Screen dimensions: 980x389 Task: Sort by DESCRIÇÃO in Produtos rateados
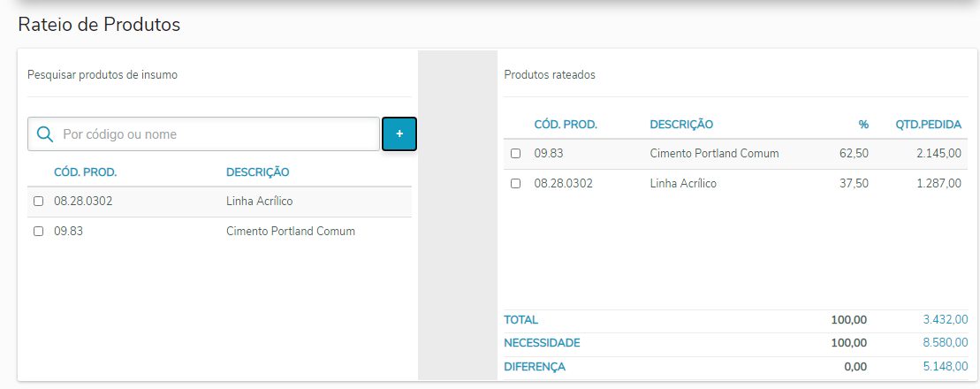(x=681, y=125)
